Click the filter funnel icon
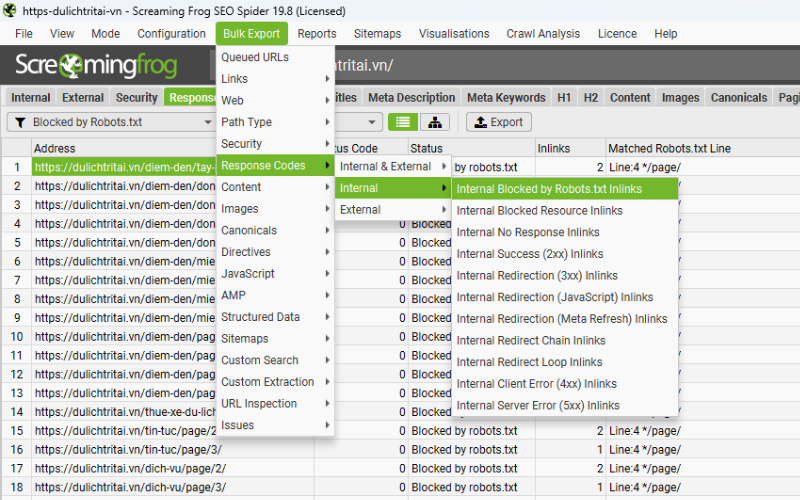Viewport: 800px width, 500px height. [x=20, y=122]
